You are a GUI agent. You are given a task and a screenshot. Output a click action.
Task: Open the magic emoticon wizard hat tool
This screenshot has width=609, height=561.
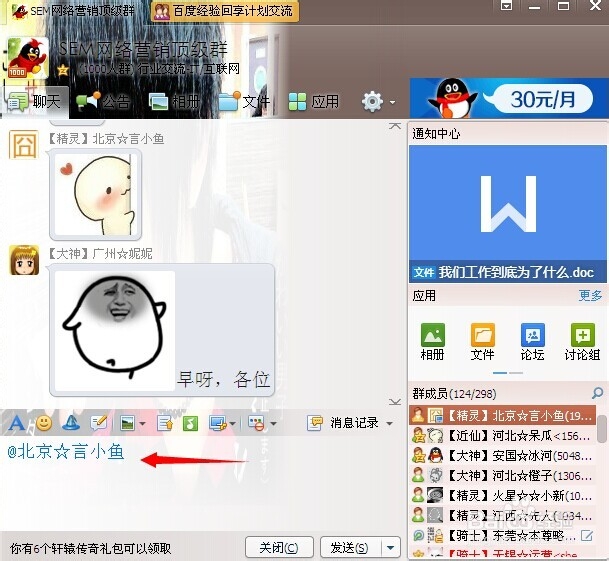[x=71, y=423]
